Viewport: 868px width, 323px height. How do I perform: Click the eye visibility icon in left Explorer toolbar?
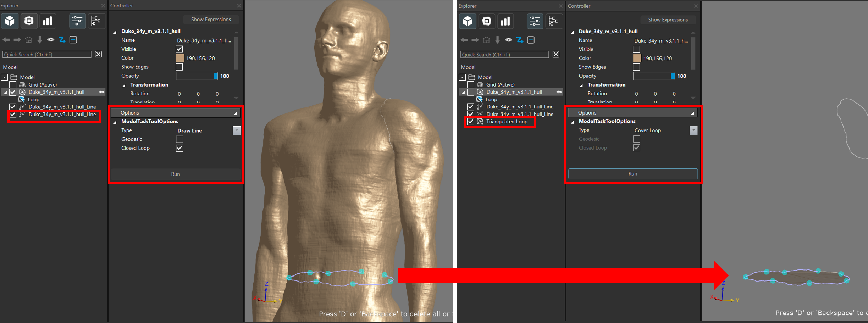pos(51,40)
